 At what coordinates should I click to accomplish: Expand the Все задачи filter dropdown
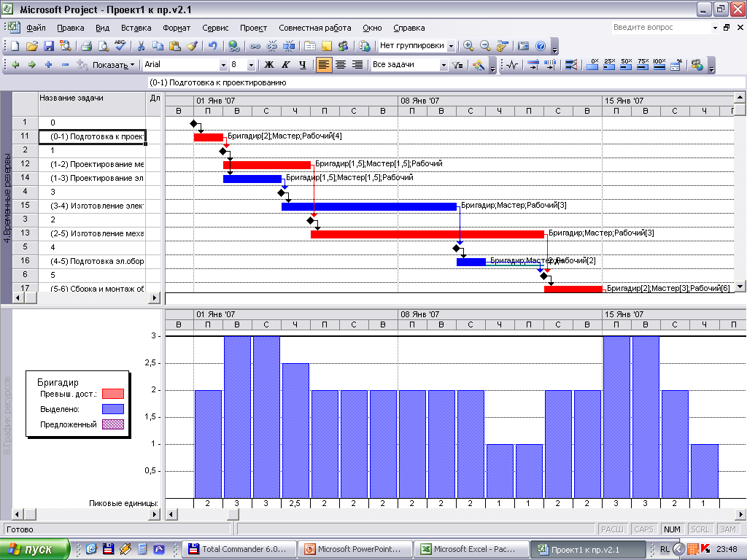click(x=444, y=65)
